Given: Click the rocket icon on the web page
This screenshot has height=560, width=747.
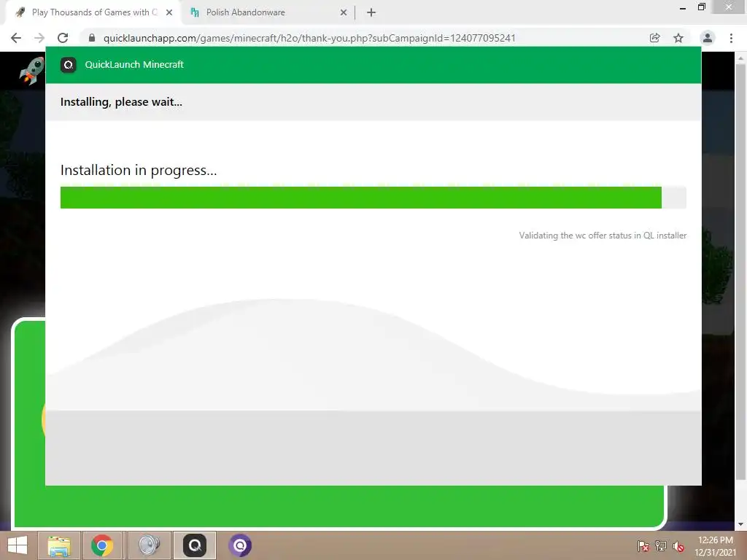Looking at the screenshot, I should coord(31,71).
